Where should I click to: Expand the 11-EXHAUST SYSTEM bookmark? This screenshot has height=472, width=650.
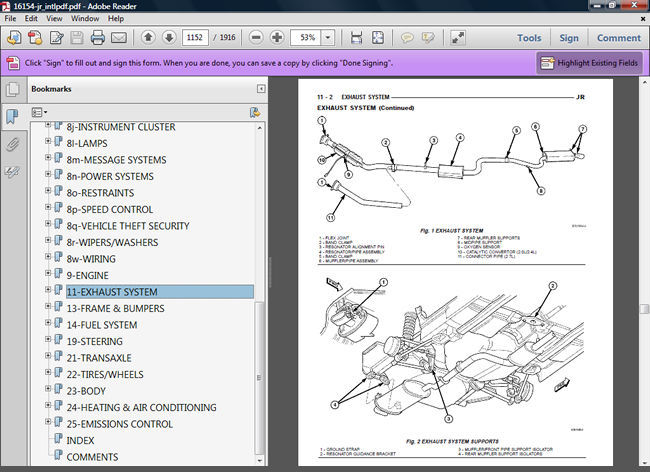click(48, 290)
